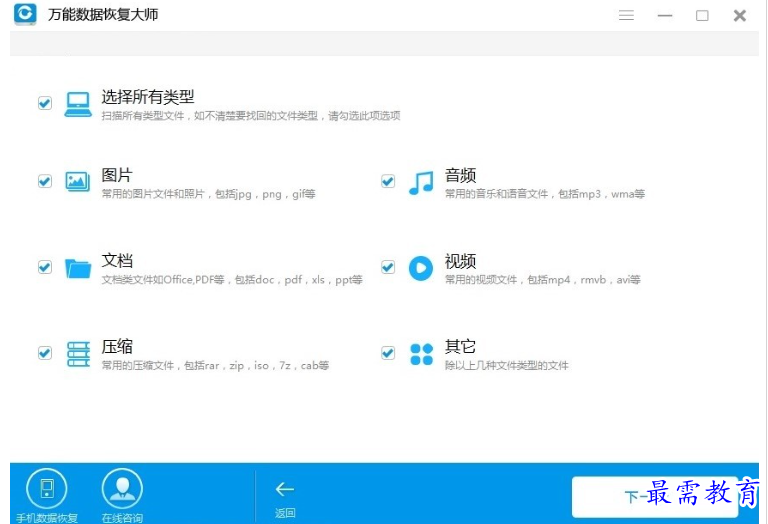
Task: Click the 压缩 heading text
Action: tap(117, 346)
